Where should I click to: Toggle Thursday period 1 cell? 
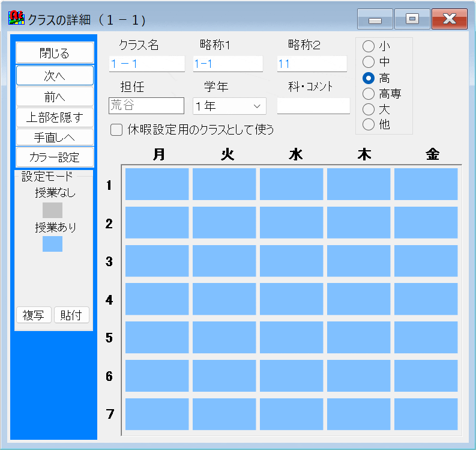[x=359, y=184]
